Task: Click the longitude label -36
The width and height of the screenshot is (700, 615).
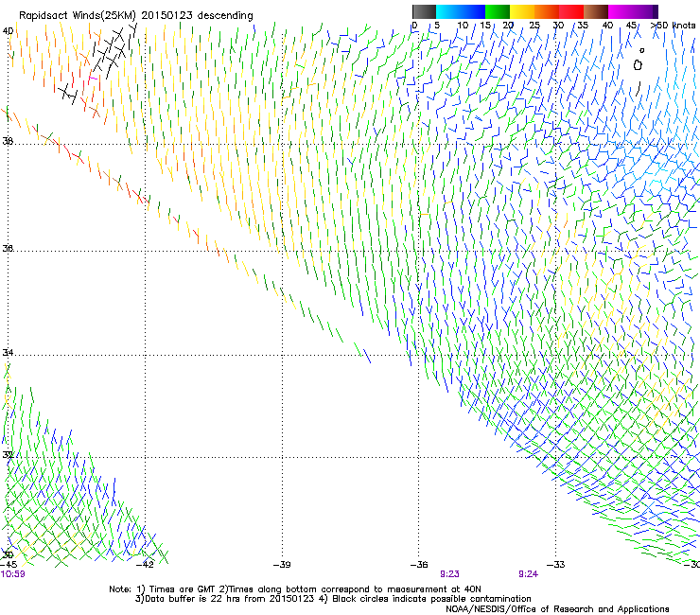Action: point(419,564)
